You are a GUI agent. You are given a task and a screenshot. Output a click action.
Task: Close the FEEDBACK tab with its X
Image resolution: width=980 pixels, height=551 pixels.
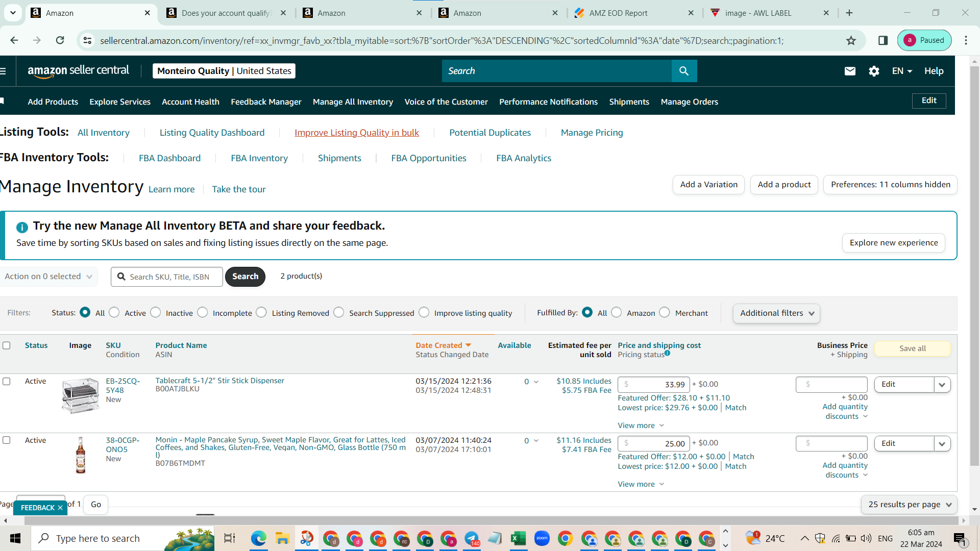point(60,508)
